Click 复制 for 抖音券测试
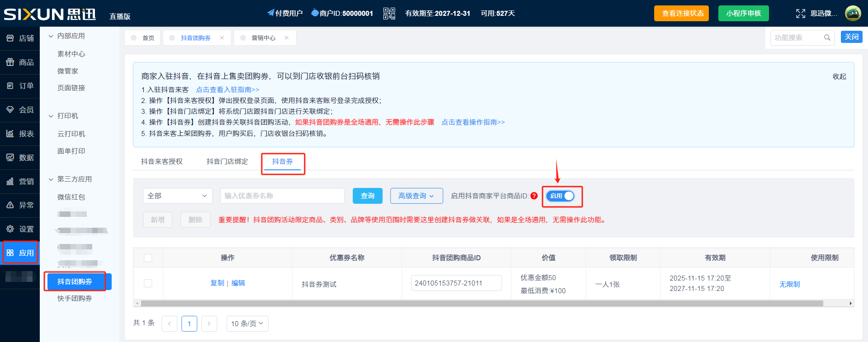Viewport: 868px width, 342px height. (217, 283)
